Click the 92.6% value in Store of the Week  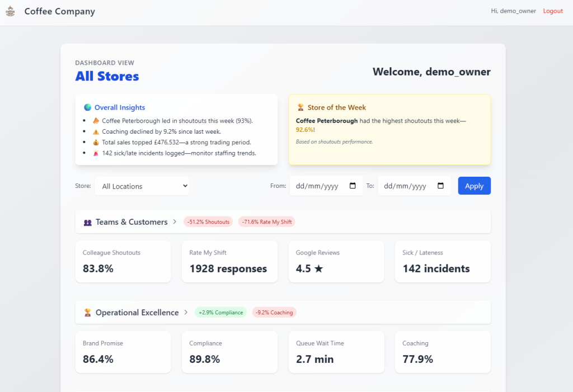click(x=304, y=130)
